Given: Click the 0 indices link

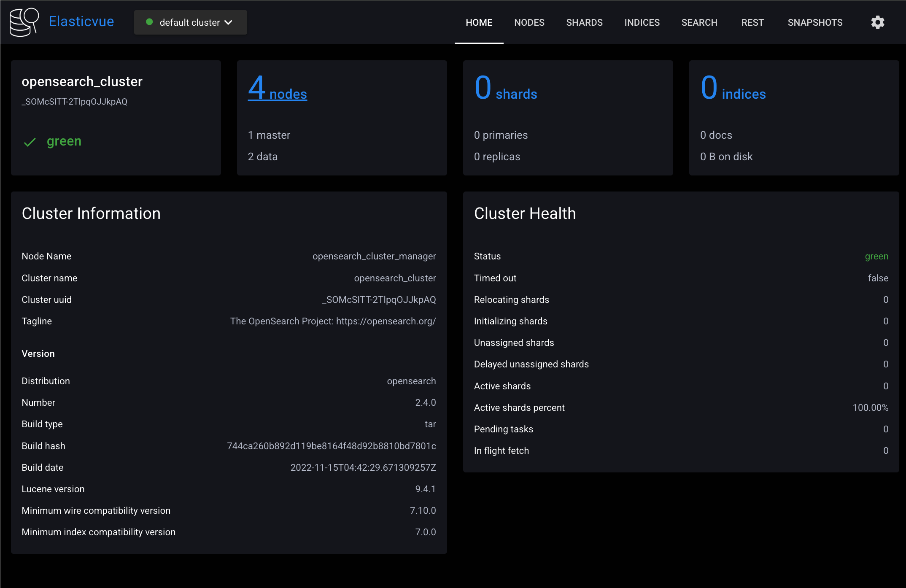Looking at the screenshot, I should pos(733,89).
